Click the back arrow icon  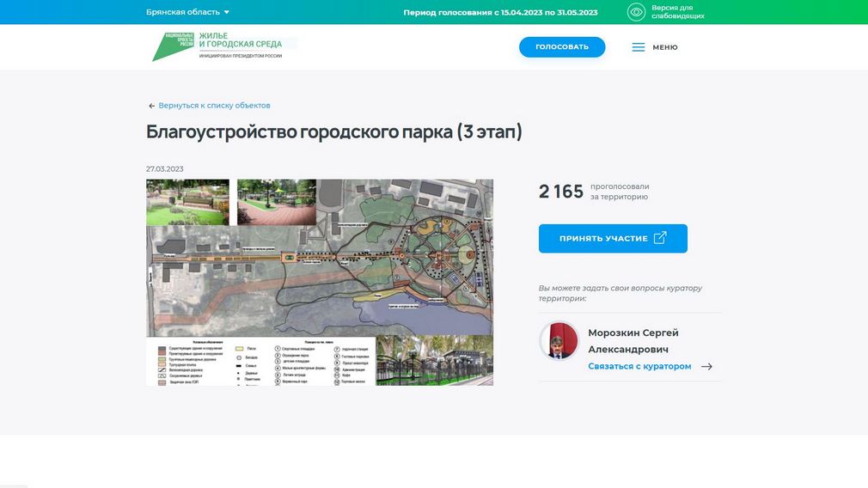click(x=151, y=106)
